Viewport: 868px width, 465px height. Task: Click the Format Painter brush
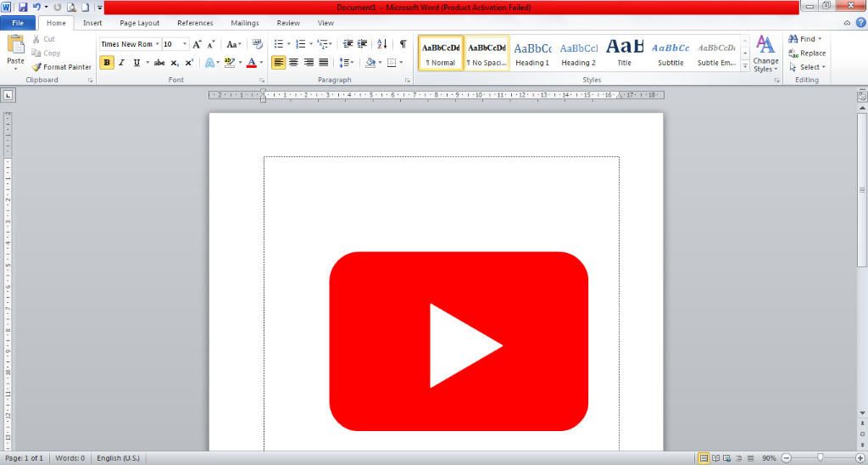tap(36, 67)
